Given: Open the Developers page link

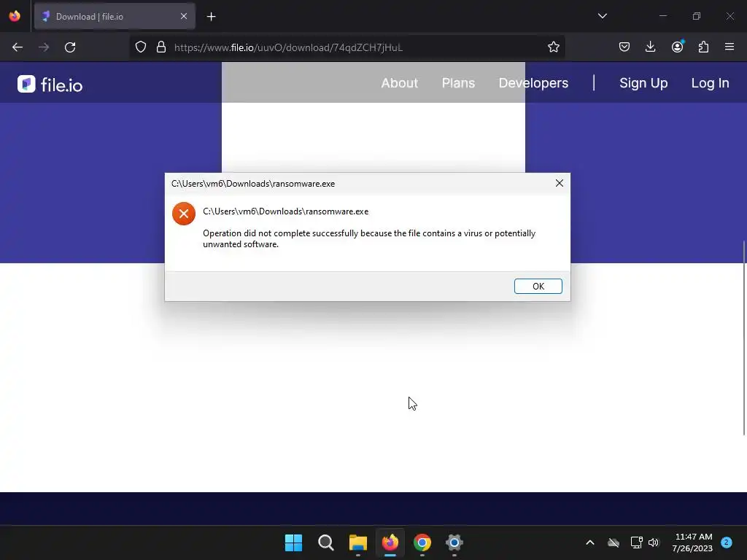Looking at the screenshot, I should 533,83.
